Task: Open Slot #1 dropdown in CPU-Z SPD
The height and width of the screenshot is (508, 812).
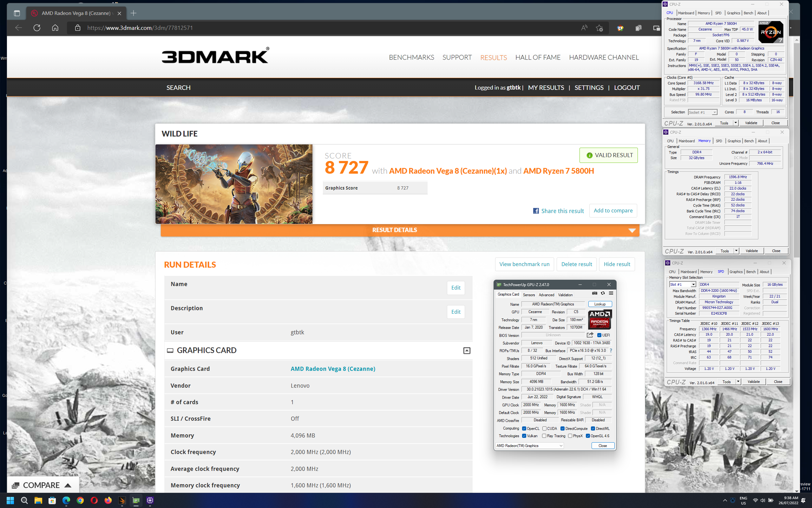Action: (683, 284)
